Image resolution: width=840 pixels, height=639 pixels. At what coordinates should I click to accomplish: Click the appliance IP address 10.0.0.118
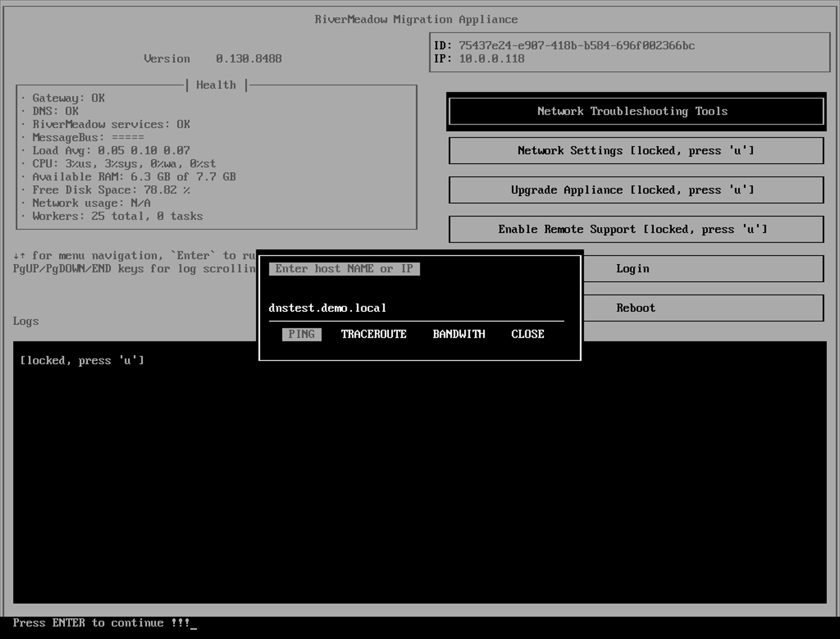coord(491,59)
